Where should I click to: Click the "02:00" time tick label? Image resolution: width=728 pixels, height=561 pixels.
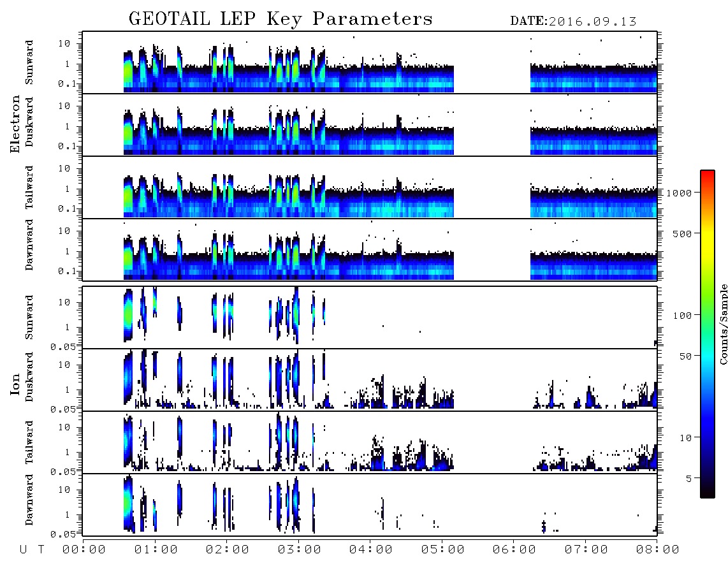228,550
